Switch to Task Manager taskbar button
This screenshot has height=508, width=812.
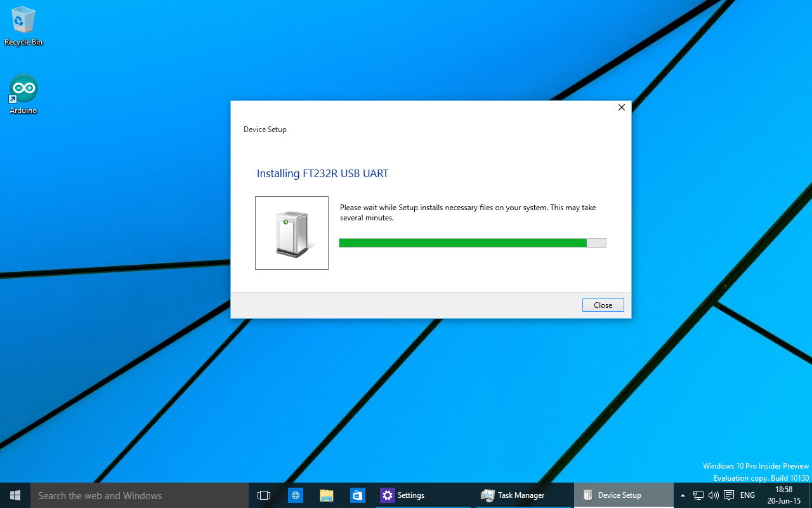tap(524, 495)
